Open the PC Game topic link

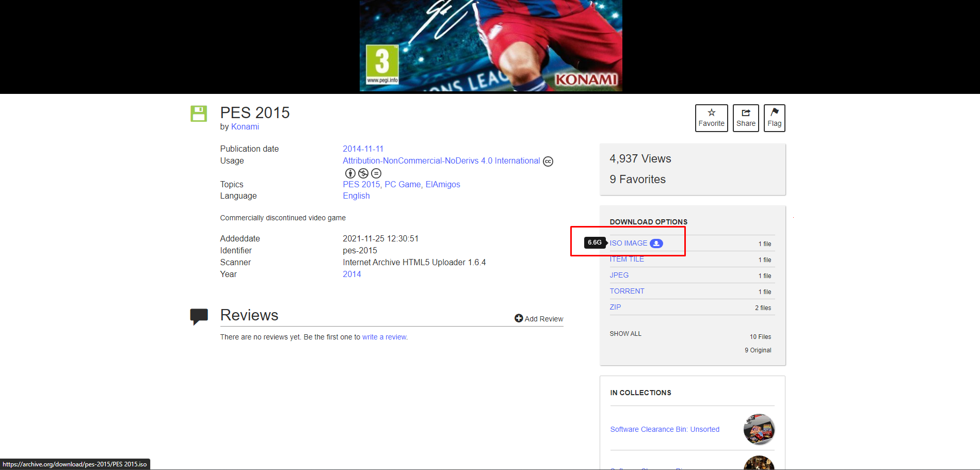tap(403, 185)
